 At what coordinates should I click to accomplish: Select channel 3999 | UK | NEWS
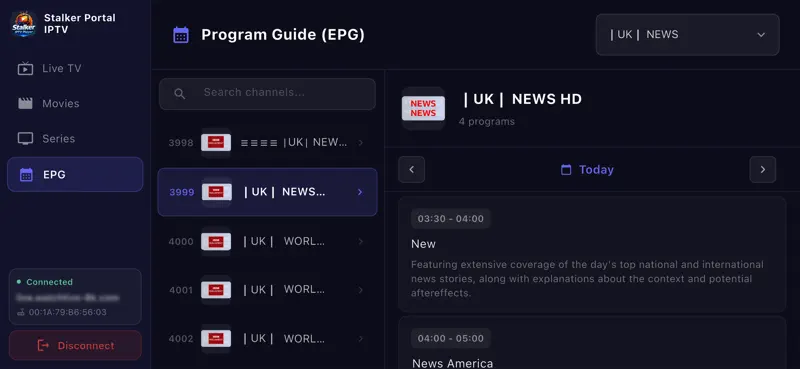tap(267, 192)
